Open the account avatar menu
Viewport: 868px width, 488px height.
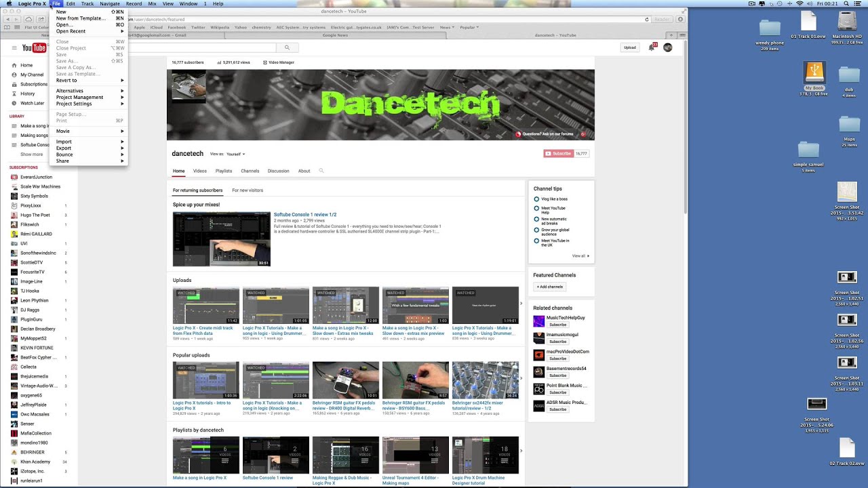(667, 47)
